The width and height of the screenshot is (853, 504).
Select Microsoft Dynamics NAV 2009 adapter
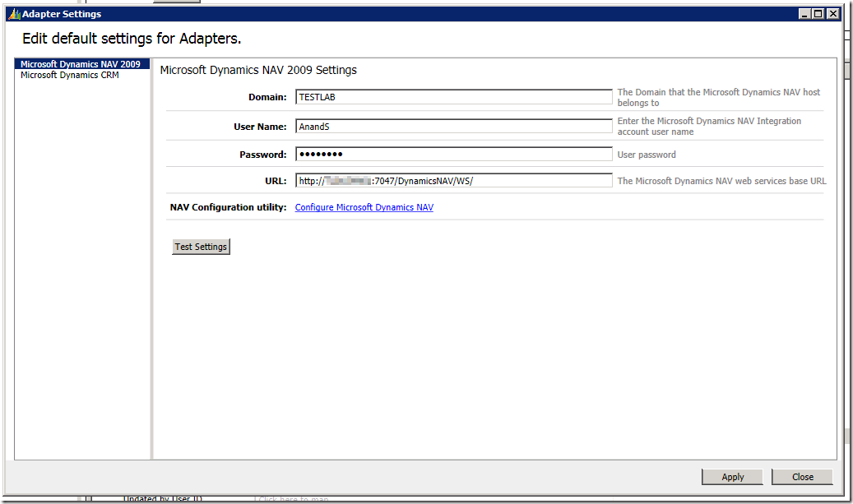pyautogui.click(x=81, y=64)
